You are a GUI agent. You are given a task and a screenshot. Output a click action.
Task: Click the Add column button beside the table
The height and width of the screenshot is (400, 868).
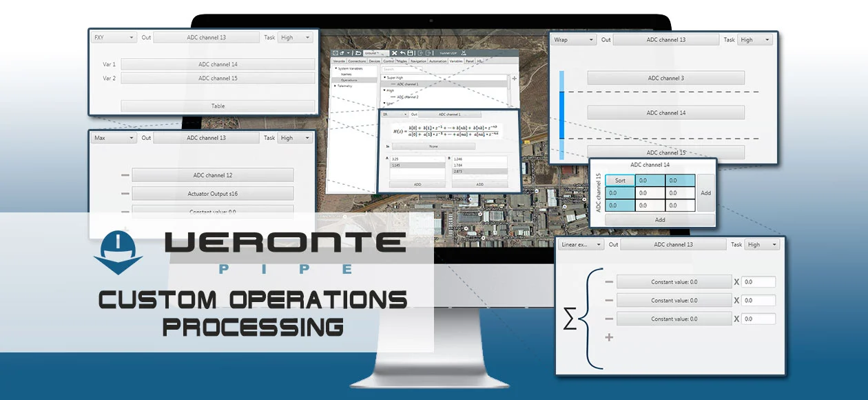[x=705, y=193]
